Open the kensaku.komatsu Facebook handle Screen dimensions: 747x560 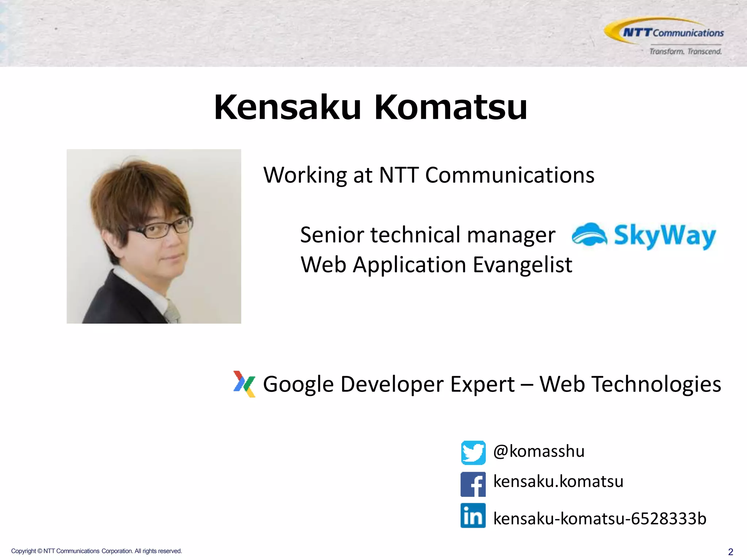click(x=558, y=481)
